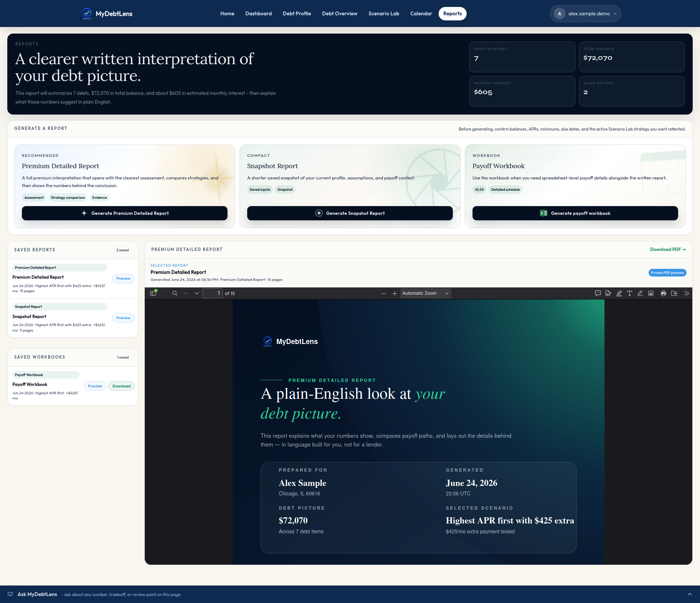Open the Automatic Zoom dropdown
Viewport: 700px width, 603px height.
[x=425, y=293]
